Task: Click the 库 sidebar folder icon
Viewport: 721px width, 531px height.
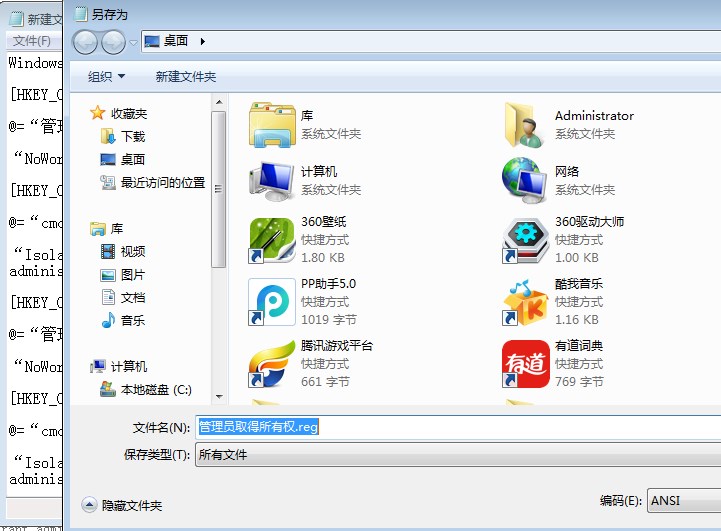Action: pyautogui.click(x=97, y=228)
